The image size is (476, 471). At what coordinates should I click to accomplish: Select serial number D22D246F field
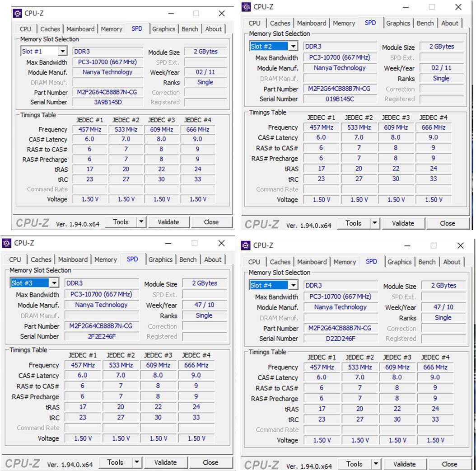[341, 339]
